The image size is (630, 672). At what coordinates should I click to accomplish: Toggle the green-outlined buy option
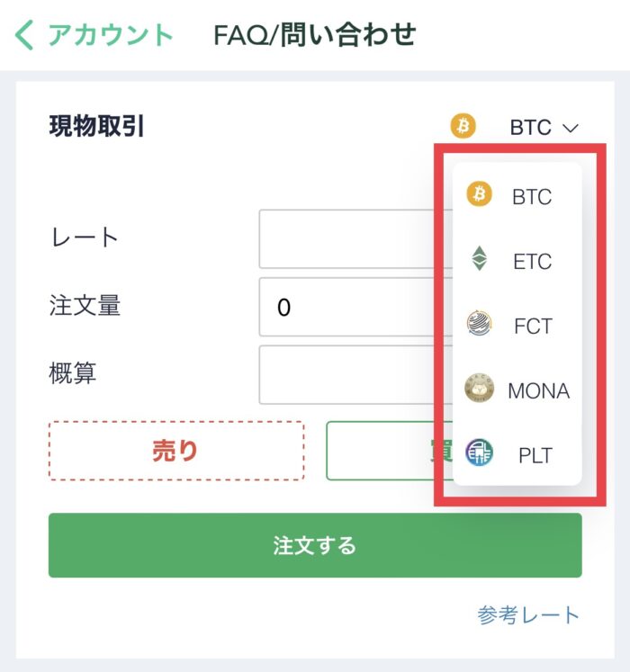390,451
